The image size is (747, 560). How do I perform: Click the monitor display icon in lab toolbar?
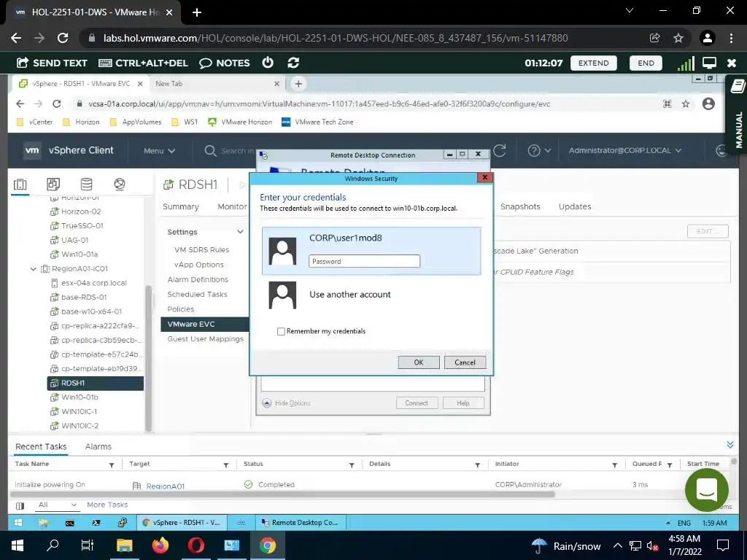pos(709,63)
